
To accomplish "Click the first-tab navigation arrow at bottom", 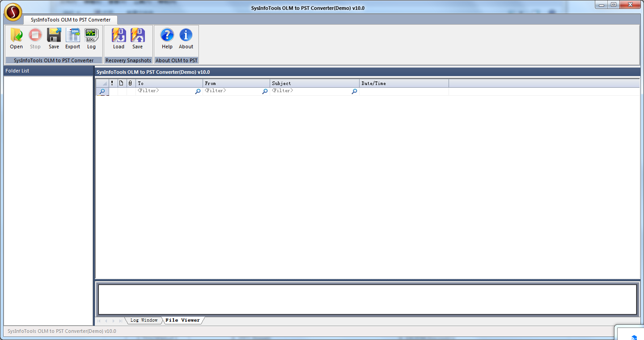I will pos(99,321).
